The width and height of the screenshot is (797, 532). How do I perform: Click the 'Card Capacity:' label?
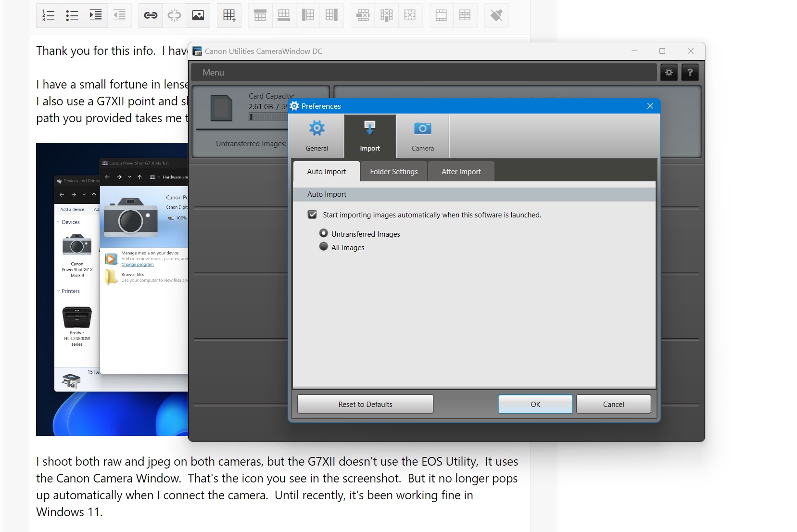[x=271, y=96]
